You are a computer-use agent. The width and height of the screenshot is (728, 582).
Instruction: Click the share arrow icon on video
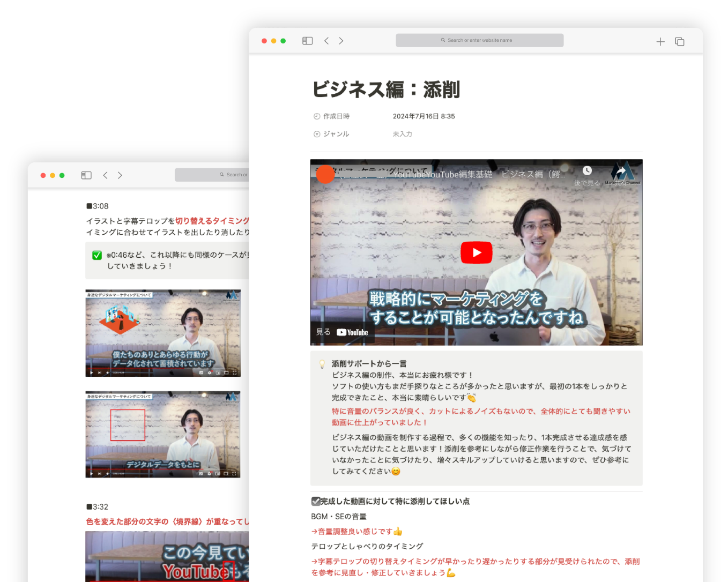pyautogui.click(x=621, y=171)
